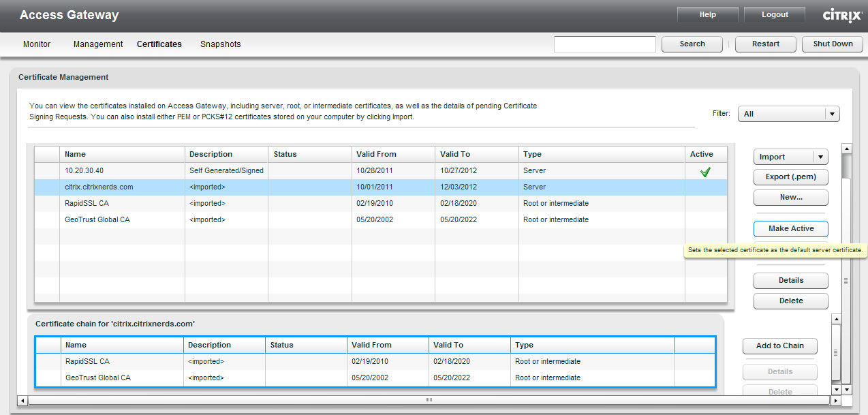Click the up arrow of the chain panel scrollbar
The image size is (868, 415).
(x=836, y=319)
